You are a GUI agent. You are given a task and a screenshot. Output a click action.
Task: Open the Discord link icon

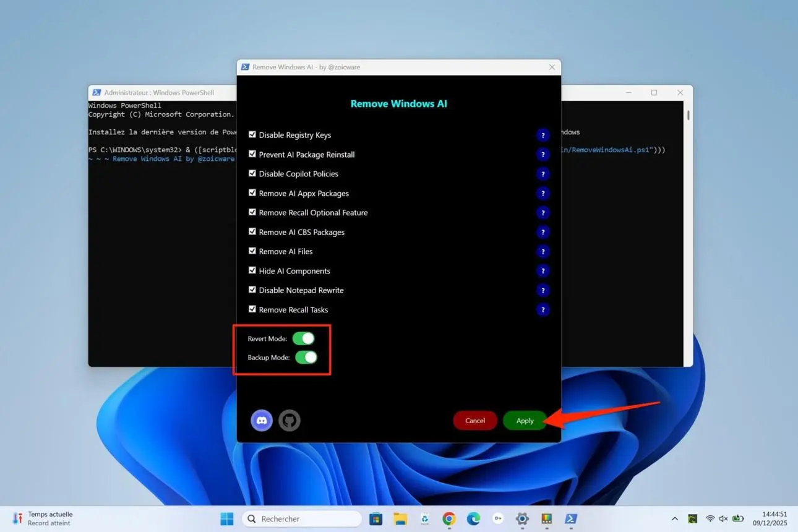pyautogui.click(x=262, y=421)
